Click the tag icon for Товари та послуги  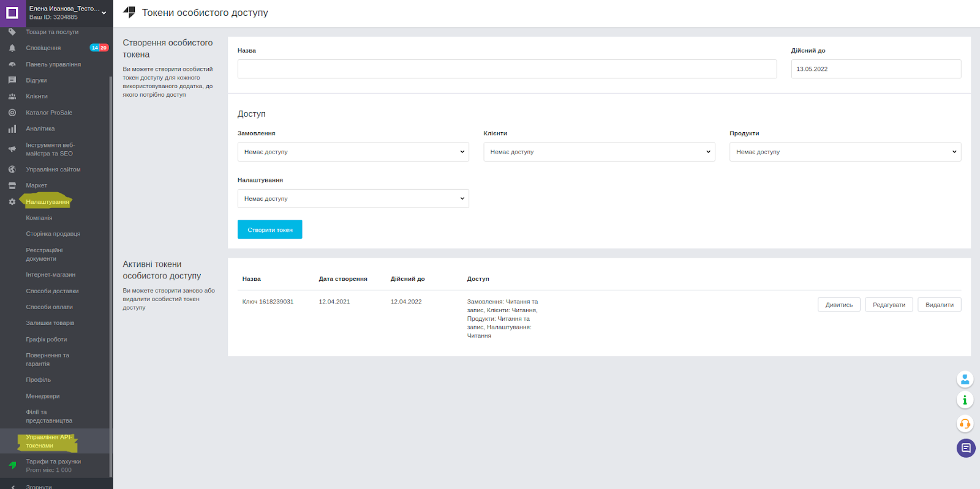[12, 32]
